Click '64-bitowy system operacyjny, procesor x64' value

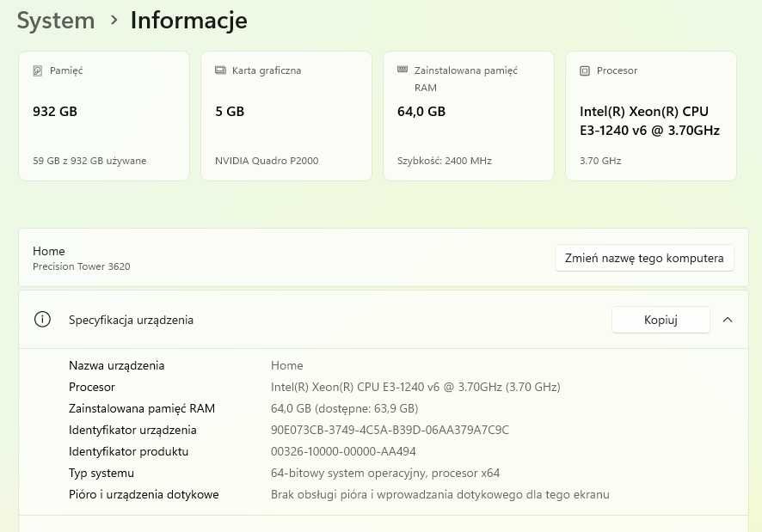pyautogui.click(x=385, y=473)
